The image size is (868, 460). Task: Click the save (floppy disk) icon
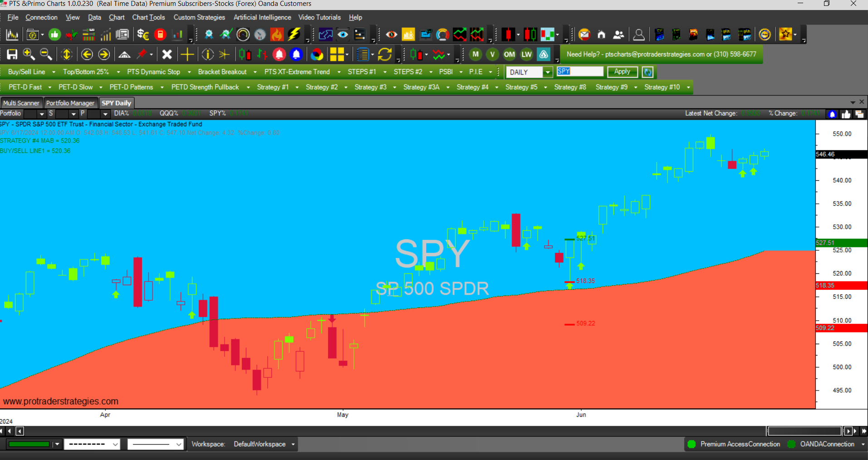tap(12, 54)
